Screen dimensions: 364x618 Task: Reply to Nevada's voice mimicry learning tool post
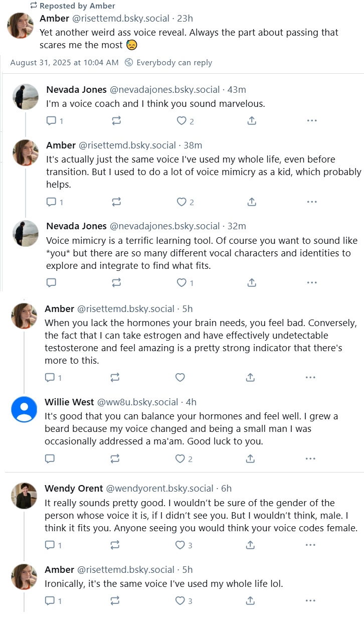[x=51, y=283]
